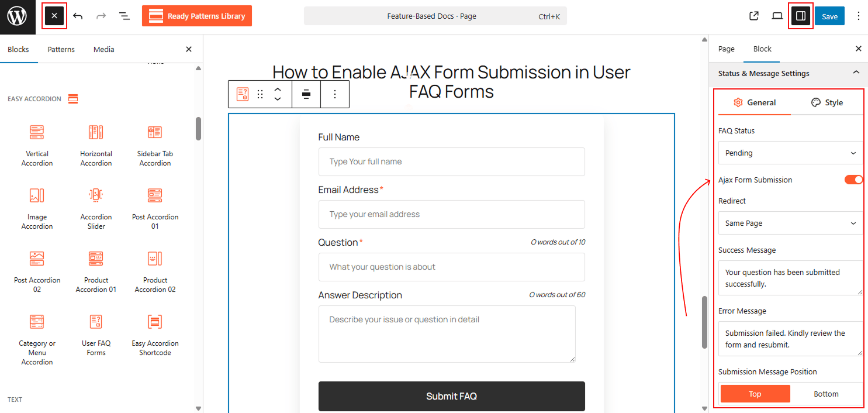This screenshot has height=413, width=868.
Task: Click the Redo arrow in the top toolbar
Action: pos(101,16)
